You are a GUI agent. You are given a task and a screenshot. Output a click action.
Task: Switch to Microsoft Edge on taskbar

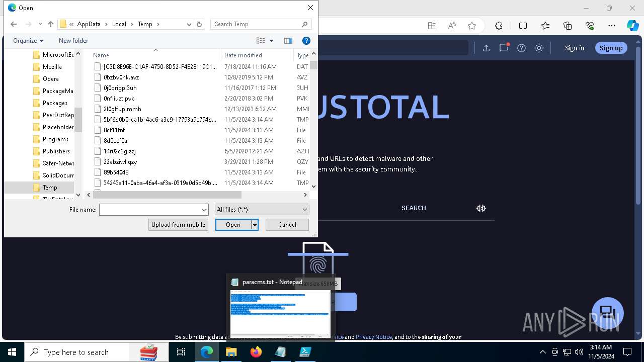pyautogui.click(x=207, y=352)
